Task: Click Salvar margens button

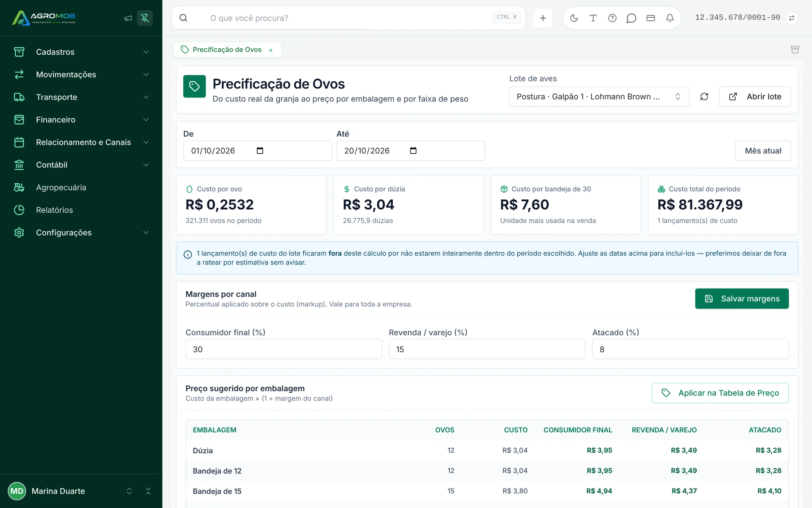Action: coord(742,299)
